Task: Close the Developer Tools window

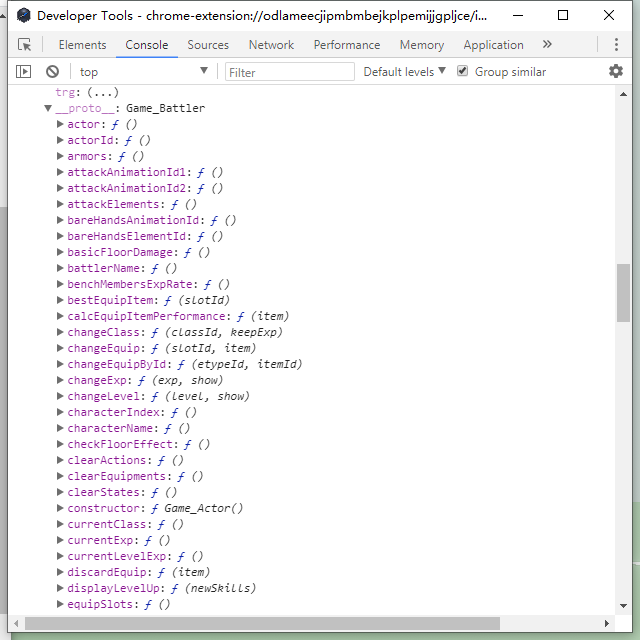Action: [609, 16]
